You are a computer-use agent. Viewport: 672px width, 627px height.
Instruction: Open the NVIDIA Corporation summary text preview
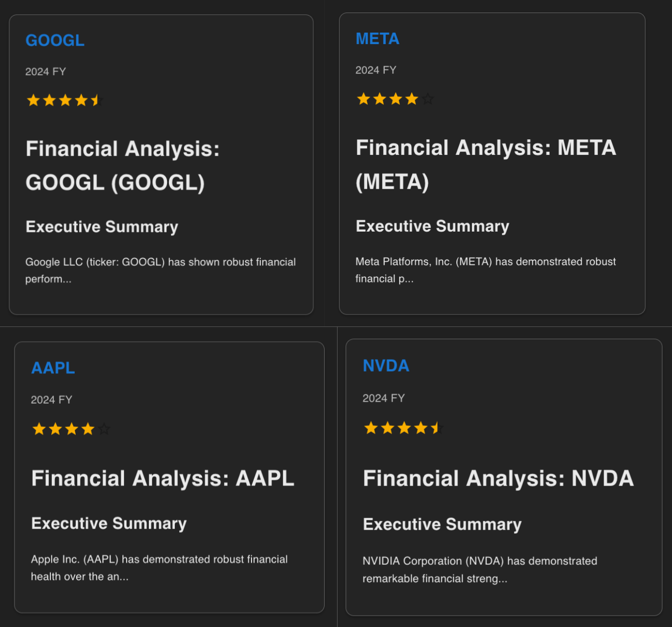tap(480, 569)
